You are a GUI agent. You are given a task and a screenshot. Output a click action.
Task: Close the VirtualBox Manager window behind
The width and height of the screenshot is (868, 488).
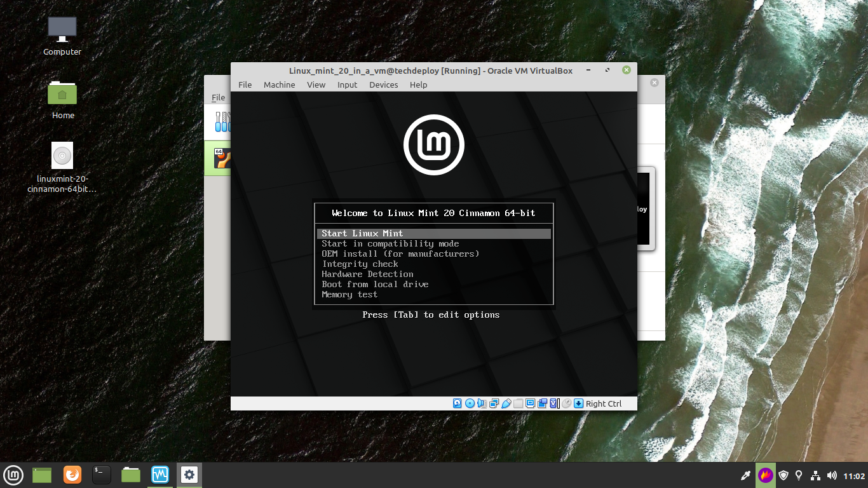pyautogui.click(x=654, y=83)
